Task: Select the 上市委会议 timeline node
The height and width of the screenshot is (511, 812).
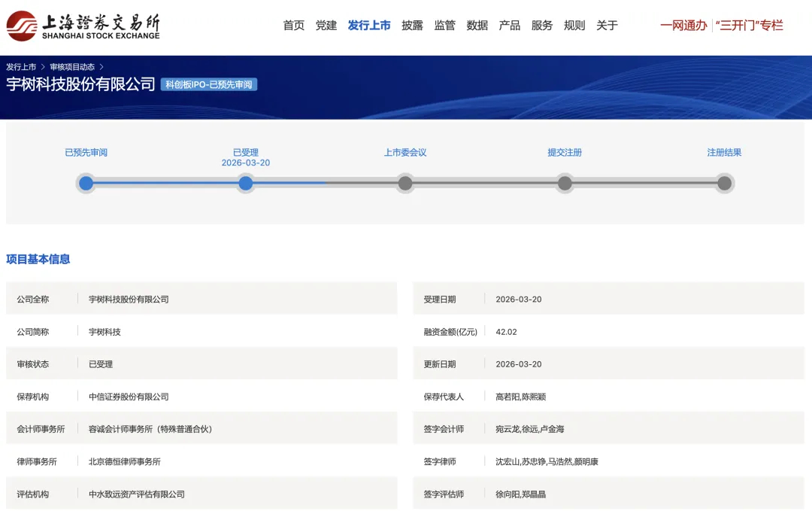Action: (x=405, y=183)
